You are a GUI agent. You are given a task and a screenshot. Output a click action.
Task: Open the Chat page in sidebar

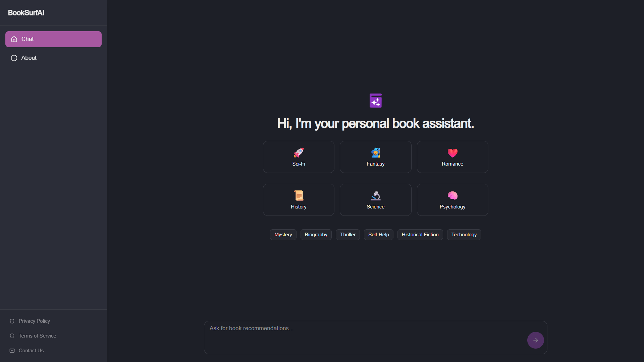pyautogui.click(x=53, y=39)
